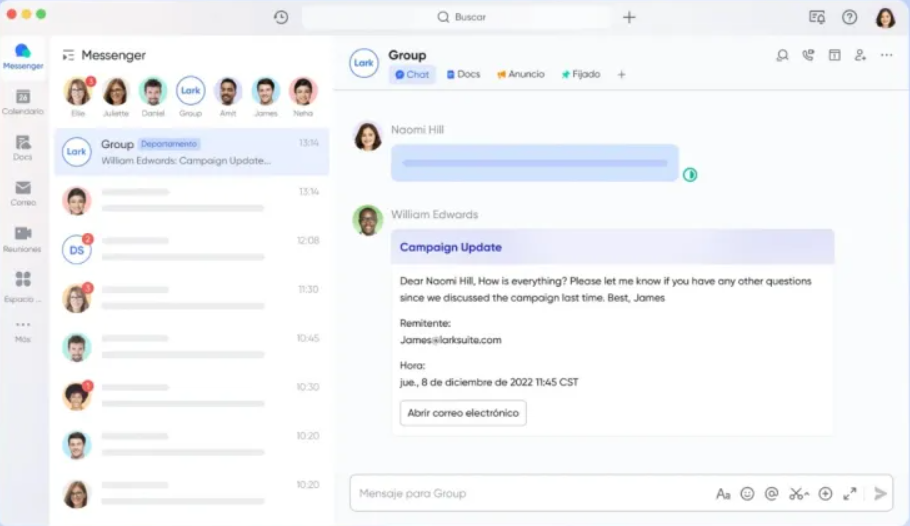Screen dimensions: 910x526
Task: Select the Group conversation in chat list
Action: pos(192,152)
